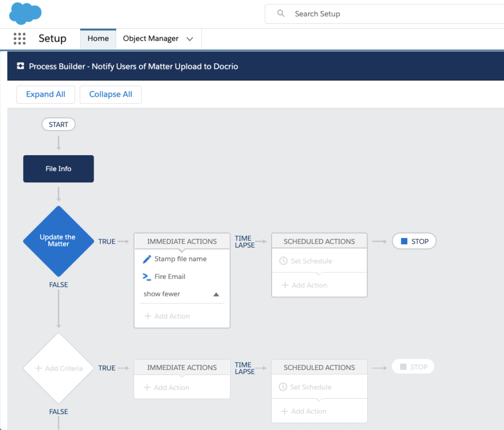The width and height of the screenshot is (504, 430).
Task: Click the Search Setup input field
Action: click(360, 14)
